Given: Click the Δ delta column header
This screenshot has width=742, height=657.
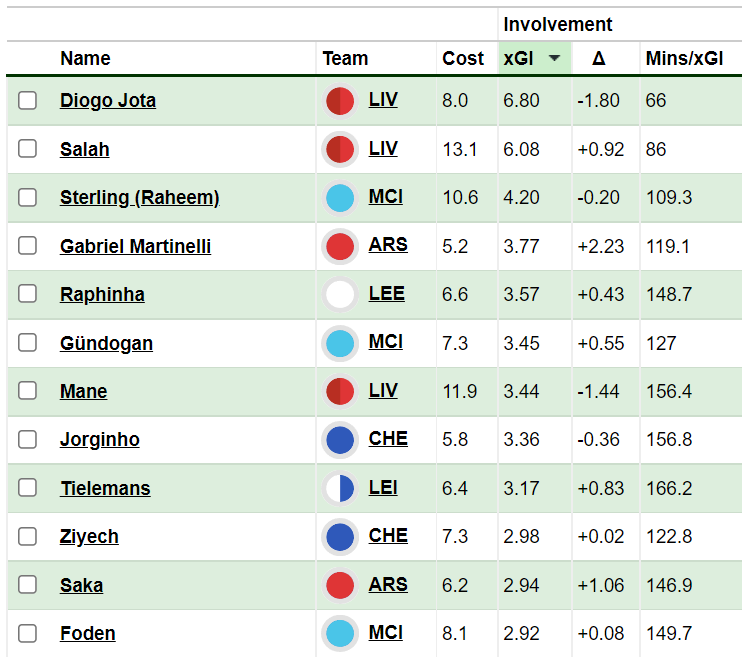Looking at the screenshot, I should [599, 58].
